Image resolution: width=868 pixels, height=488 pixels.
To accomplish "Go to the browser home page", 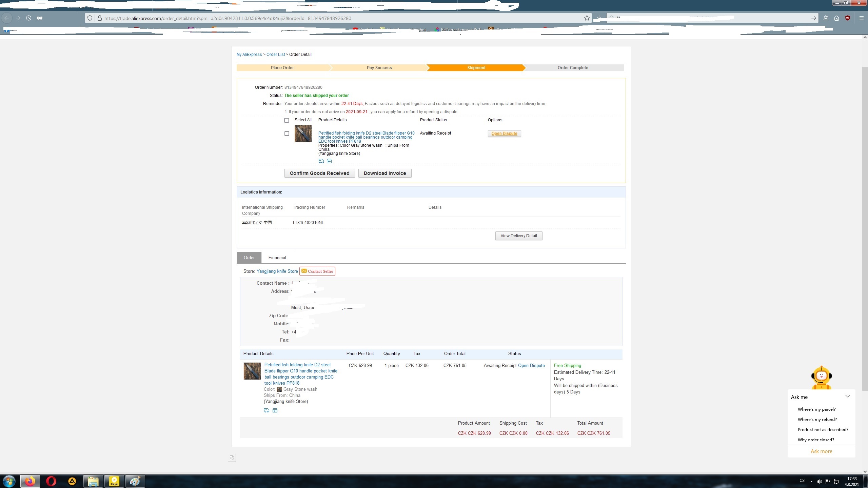I will [836, 18].
